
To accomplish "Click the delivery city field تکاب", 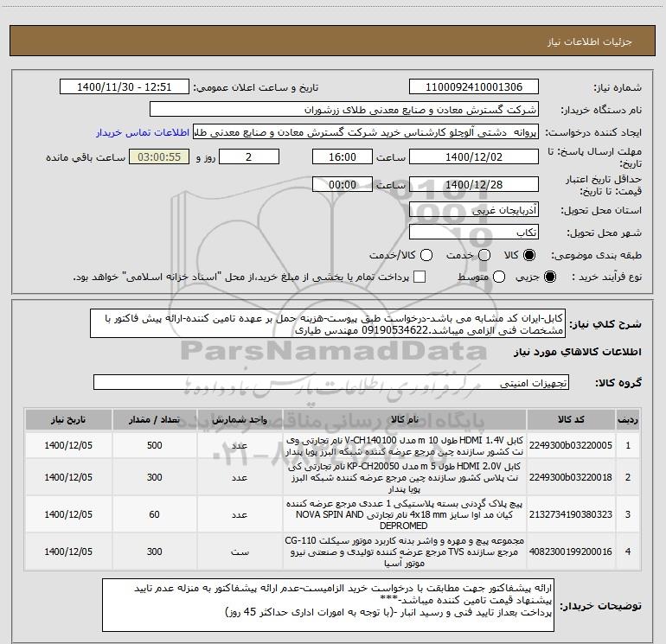I will pyautogui.click(x=474, y=233).
